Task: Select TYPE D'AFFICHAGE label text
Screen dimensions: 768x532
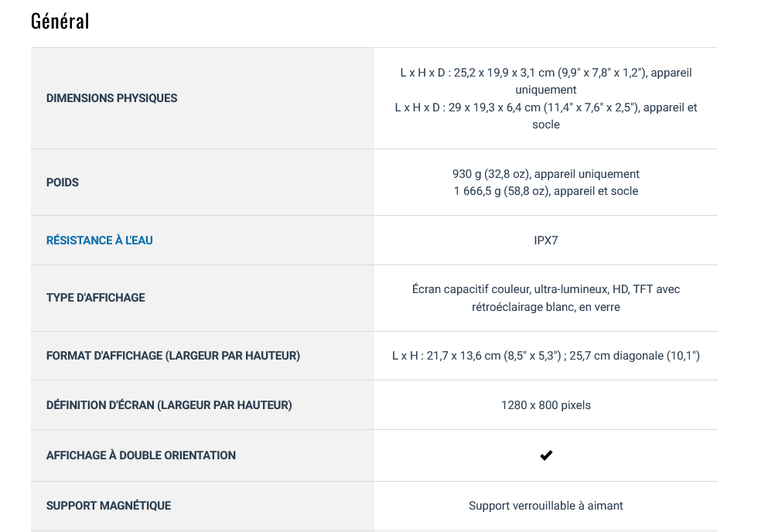Action: [x=95, y=298]
